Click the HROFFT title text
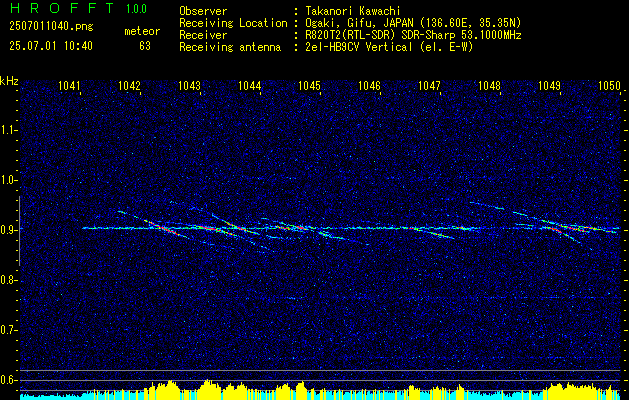 [x=62, y=8]
